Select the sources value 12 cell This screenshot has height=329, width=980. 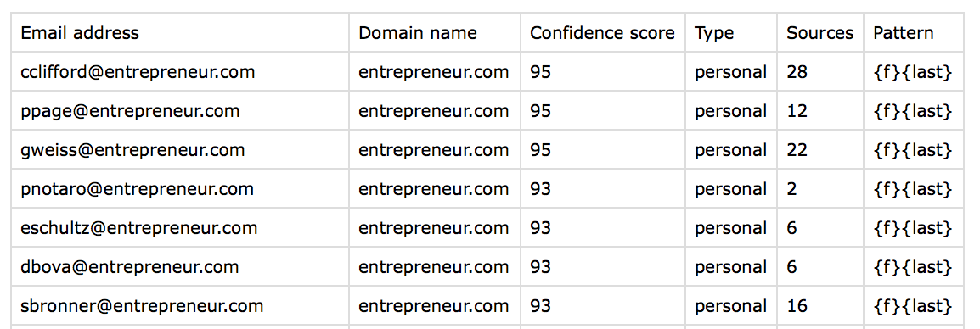pyautogui.click(x=820, y=111)
